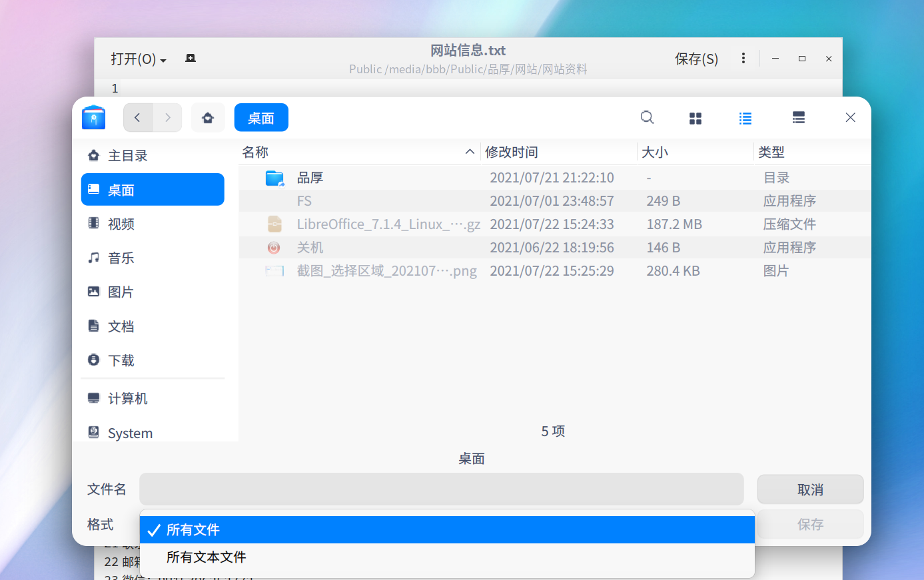Click the 品厚 folder icon
The width and height of the screenshot is (924, 580).
click(274, 178)
